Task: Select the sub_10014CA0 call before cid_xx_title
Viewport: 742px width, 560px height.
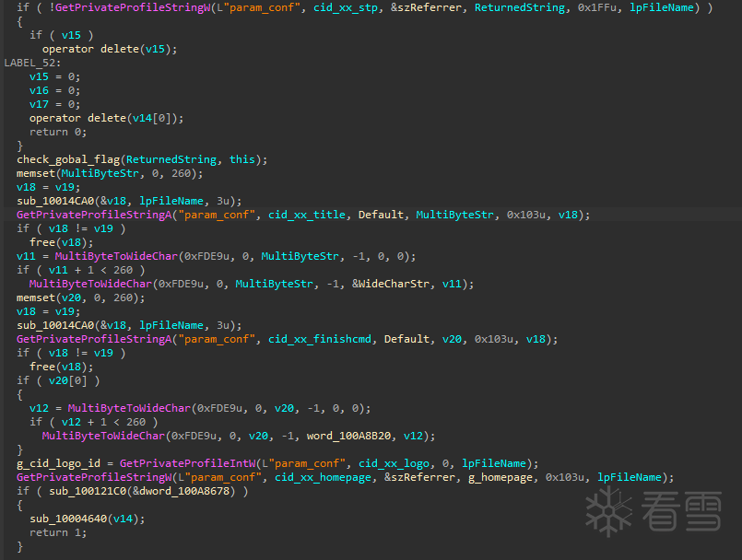Action: (x=55, y=201)
